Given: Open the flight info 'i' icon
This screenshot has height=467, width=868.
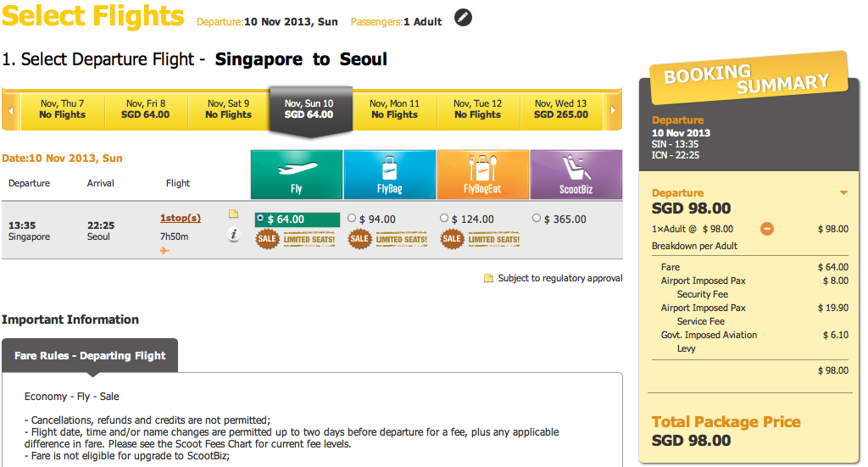Looking at the screenshot, I should coord(234,235).
